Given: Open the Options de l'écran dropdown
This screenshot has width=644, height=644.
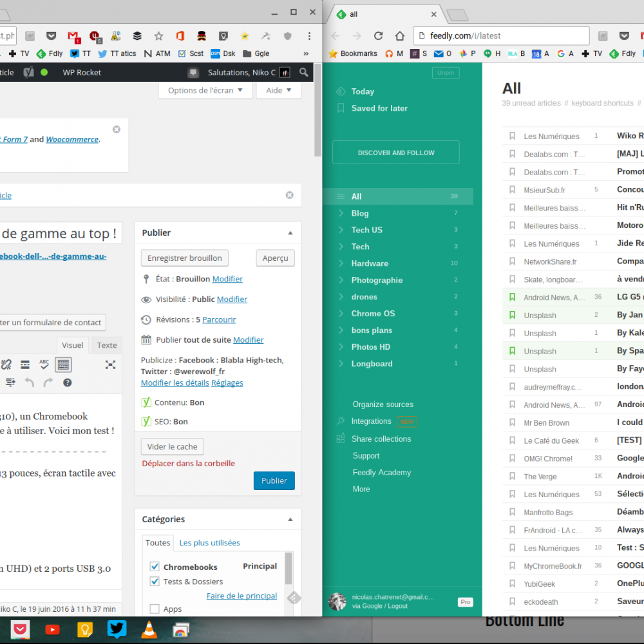Looking at the screenshot, I should (205, 90).
